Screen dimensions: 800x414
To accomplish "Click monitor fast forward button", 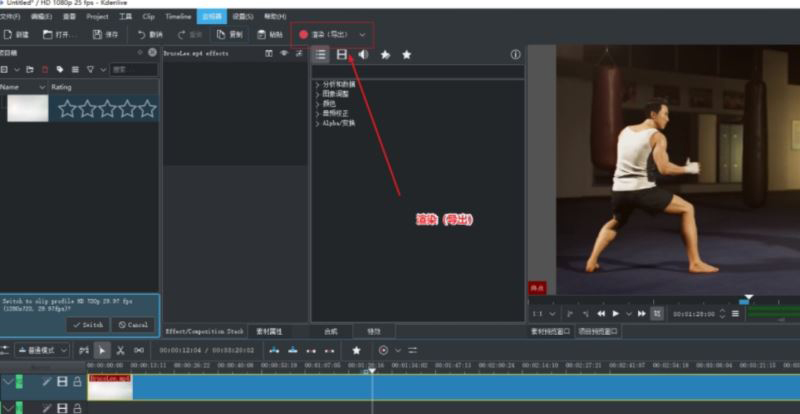I will tap(642, 314).
